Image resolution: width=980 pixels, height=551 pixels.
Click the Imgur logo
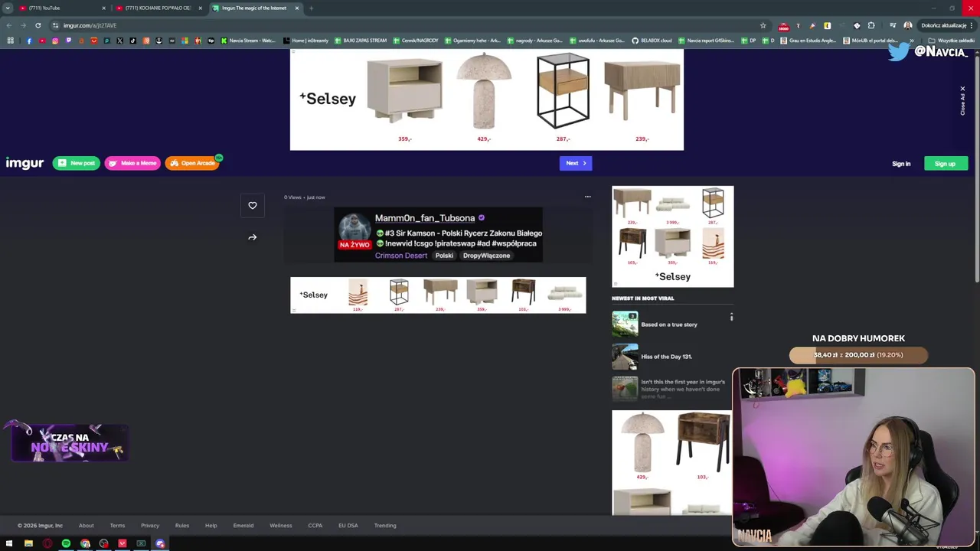click(24, 163)
